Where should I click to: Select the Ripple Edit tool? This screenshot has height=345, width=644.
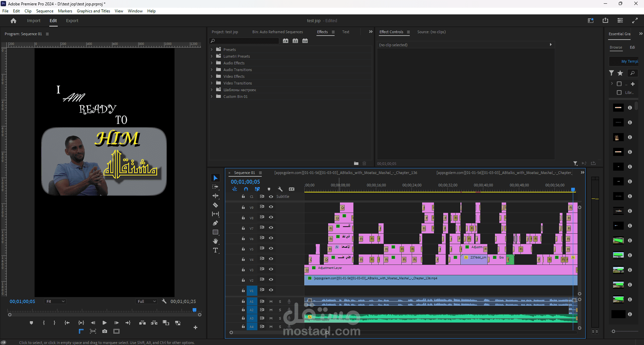pos(215,196)
